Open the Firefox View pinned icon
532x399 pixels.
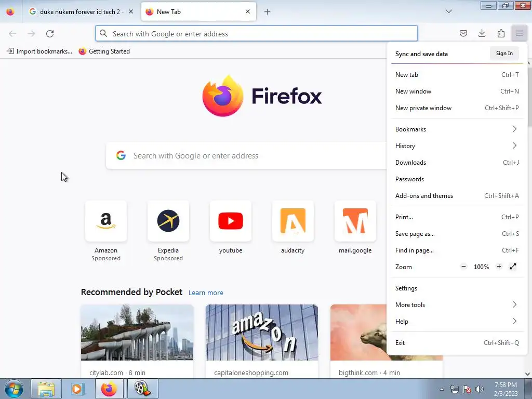[10, 11]
